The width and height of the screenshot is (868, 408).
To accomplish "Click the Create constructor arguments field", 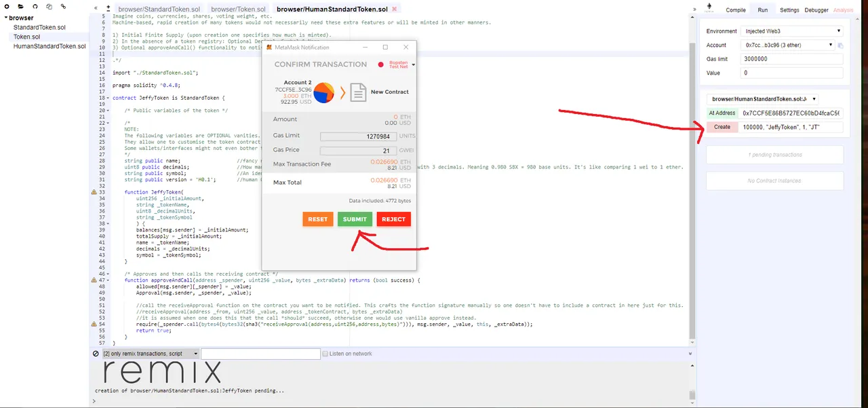I will tap(791, 127).
